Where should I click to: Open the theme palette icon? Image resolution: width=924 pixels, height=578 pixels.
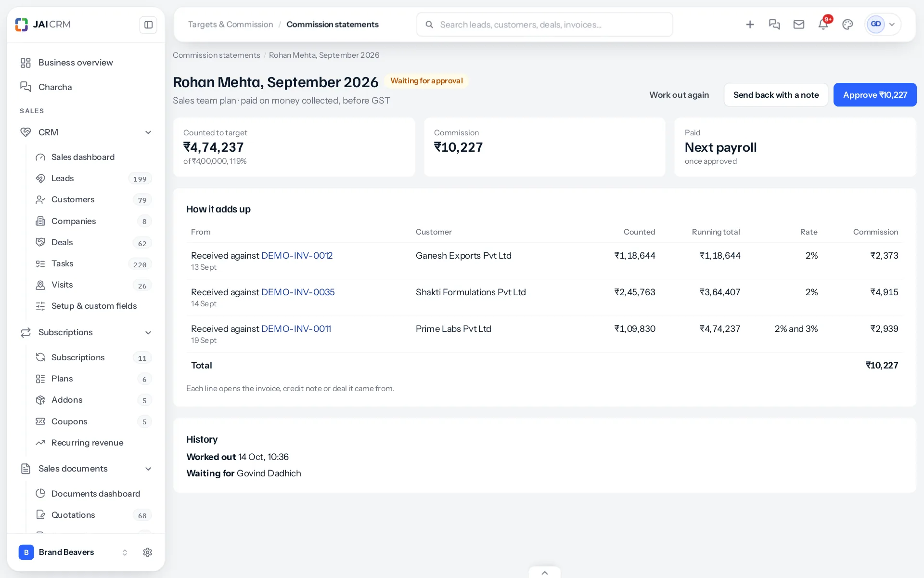pyautogui.click(x=847, y=25)
